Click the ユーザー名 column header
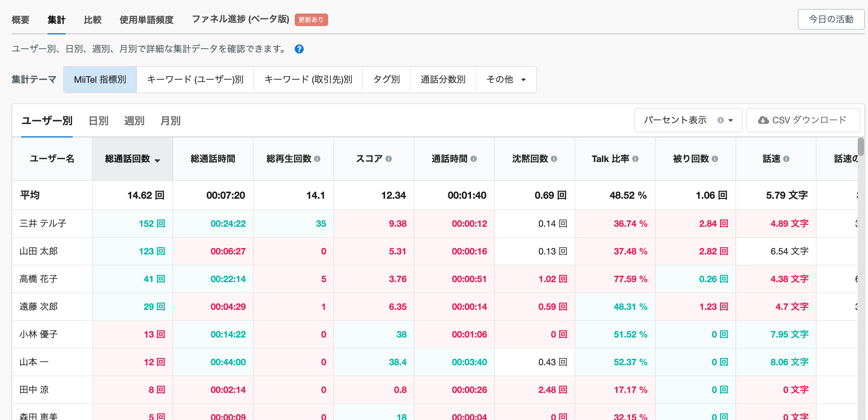This screenshot has width=868, height=420. (x=52, y=159)
